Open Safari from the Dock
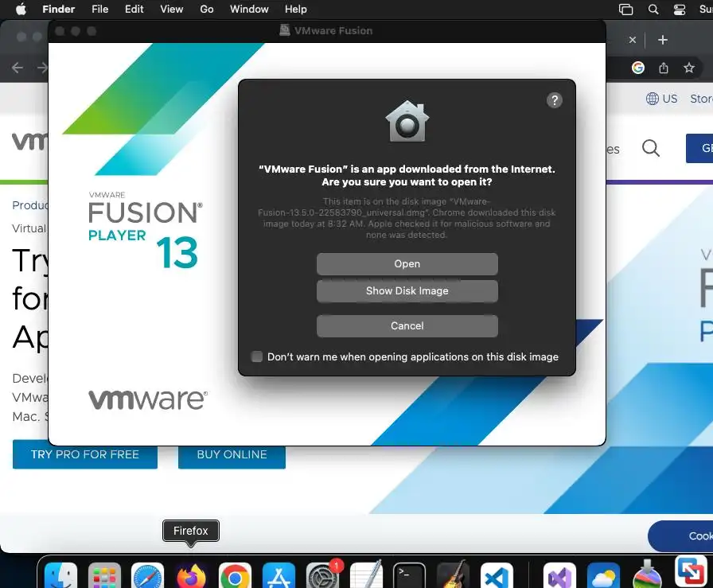 (147, 576)
